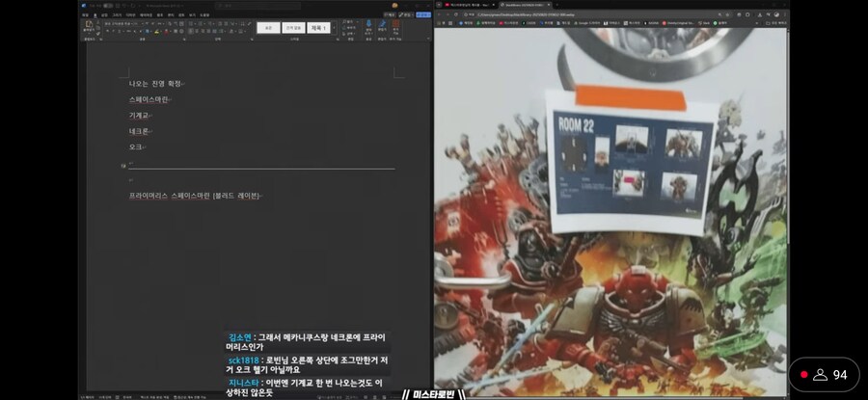Image resolution: width=868 pixels, height=400 pixels.
Task: Select the 표준 style in styles gallery
Action: [x=268, y=28]
